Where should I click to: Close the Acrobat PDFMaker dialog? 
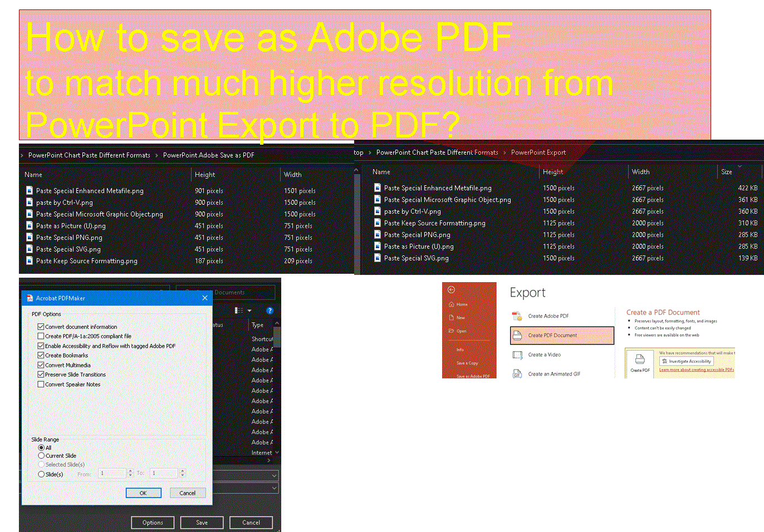pyautogui.click(x=205, y=298)
